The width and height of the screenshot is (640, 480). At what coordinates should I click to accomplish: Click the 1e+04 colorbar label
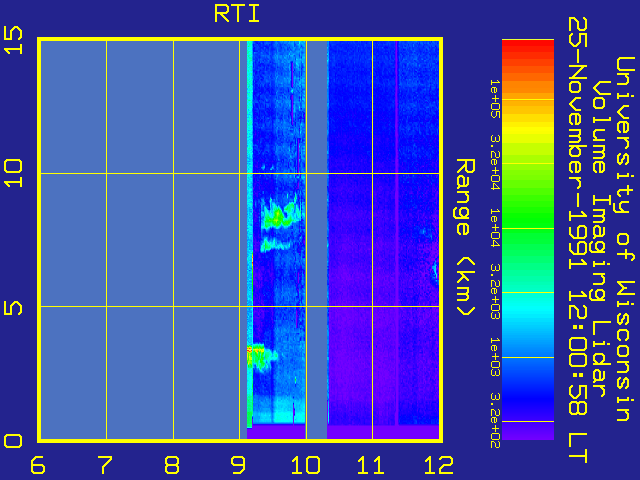[495, 228]
